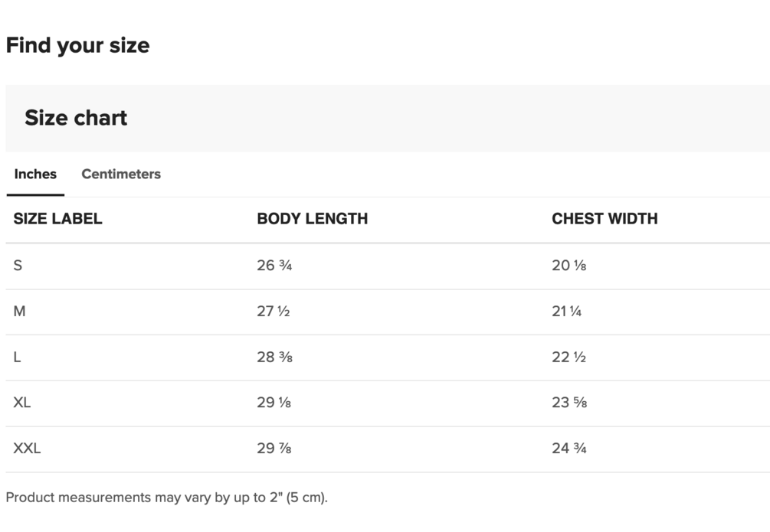Select the M size label
Image resolution: width=770 pixels, height=532 pixels.
(x=19, y=312)
